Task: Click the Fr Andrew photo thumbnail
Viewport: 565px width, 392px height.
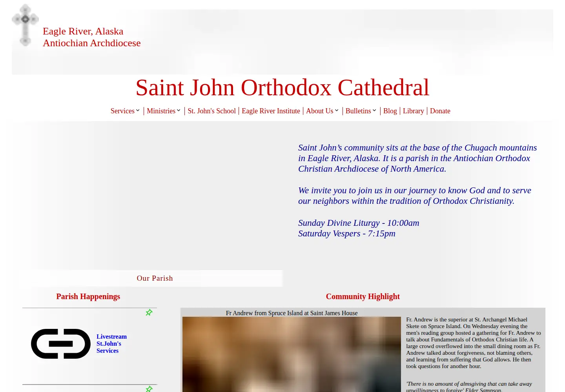Action: 292,354
